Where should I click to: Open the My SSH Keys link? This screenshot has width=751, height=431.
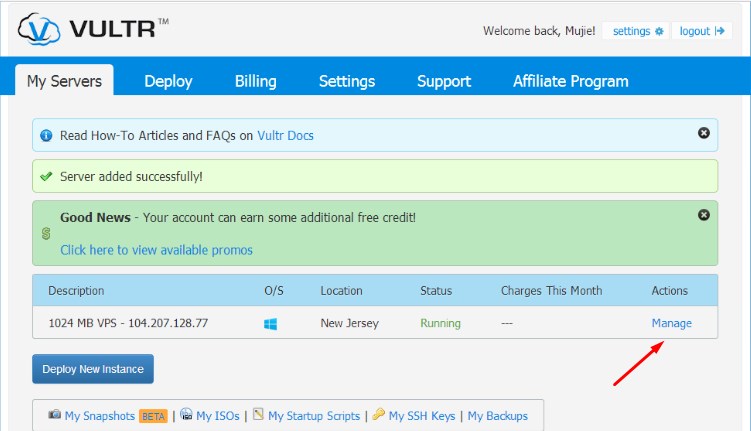[x=422, y=416]
